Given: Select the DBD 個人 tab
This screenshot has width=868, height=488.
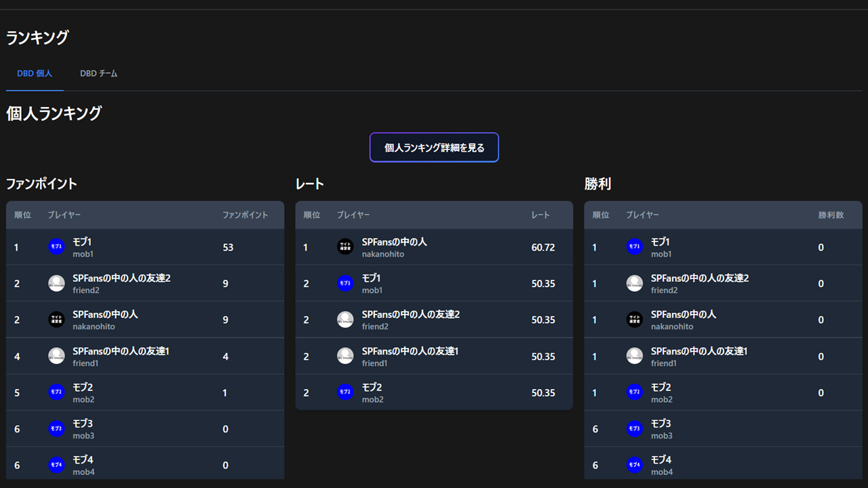Looking at the screenshot, I should (x=35, y=73).
